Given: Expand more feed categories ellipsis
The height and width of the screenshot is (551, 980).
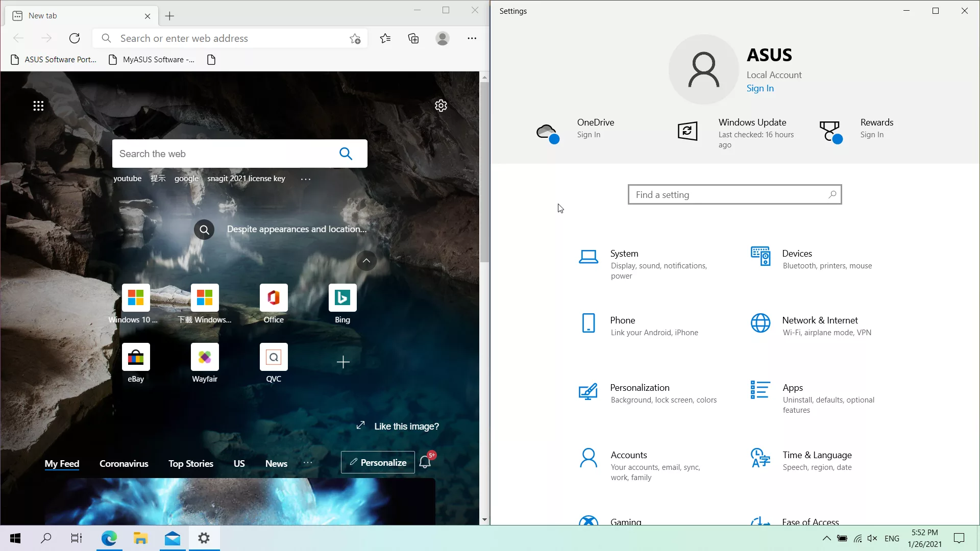Looking at the screenshot, I should 308,463.
